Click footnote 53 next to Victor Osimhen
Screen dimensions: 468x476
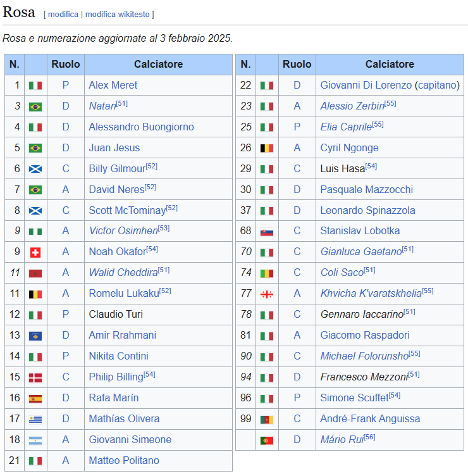tap(164, 229)
